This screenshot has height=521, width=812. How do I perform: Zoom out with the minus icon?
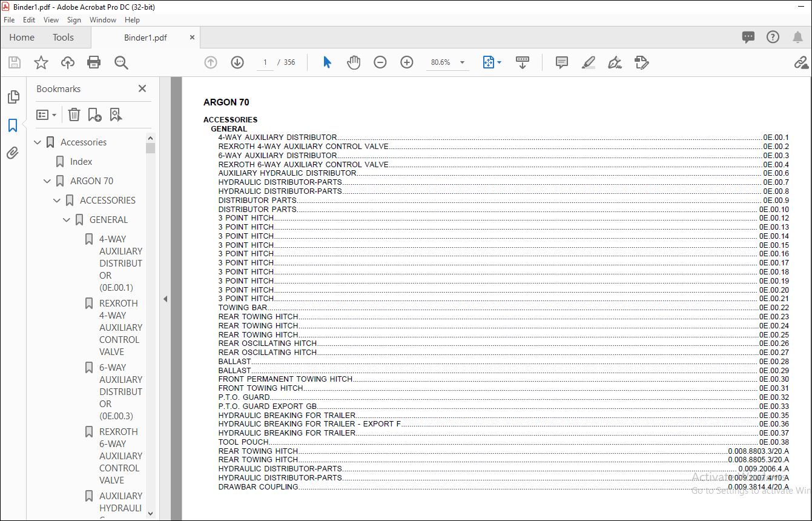tap(380, 62)
